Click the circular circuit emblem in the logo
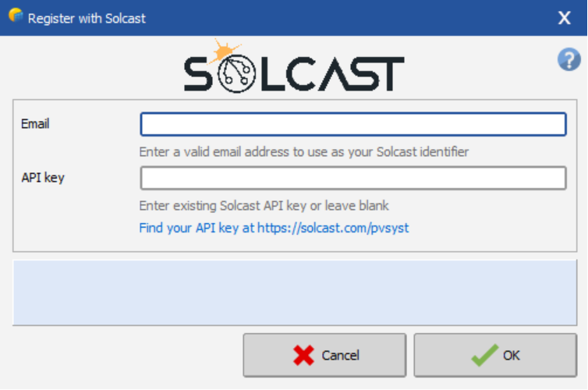The height and width of the screenshot is (390, 588). (x=236, y=73)
